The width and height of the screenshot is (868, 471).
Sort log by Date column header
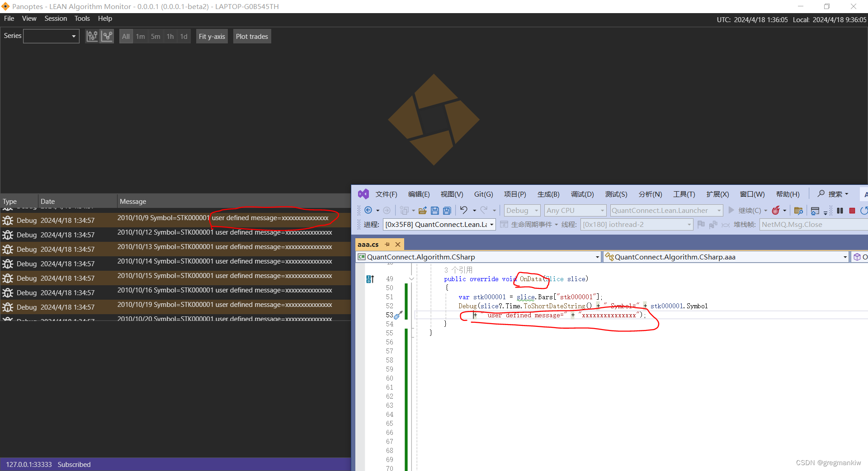(x=77, y=201)
